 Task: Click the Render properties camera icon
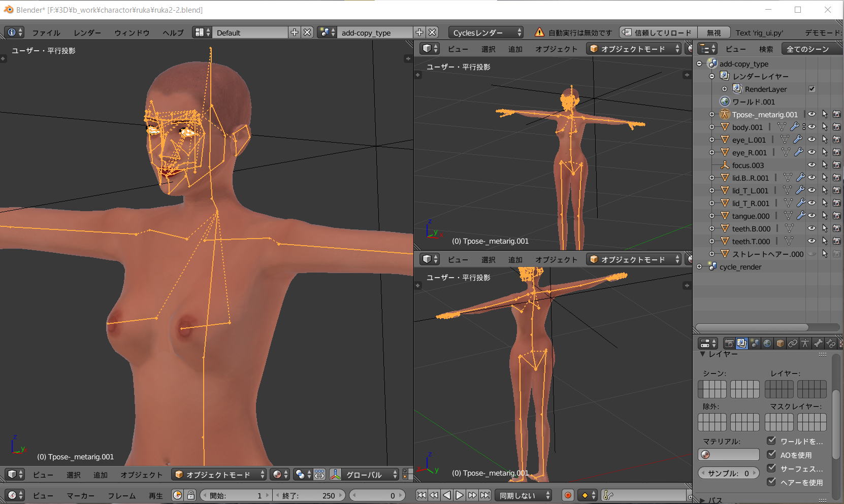(x=729, y=344)
